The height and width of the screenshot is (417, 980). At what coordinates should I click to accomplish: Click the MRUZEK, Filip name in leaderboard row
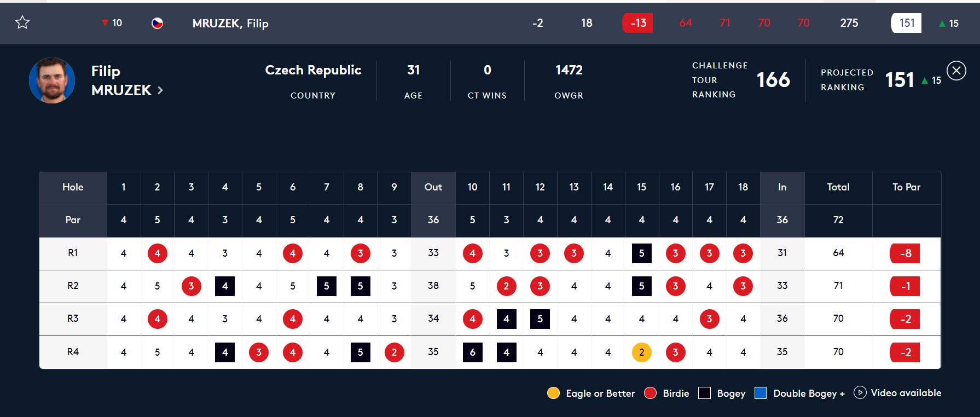click(x=230, y=23)
